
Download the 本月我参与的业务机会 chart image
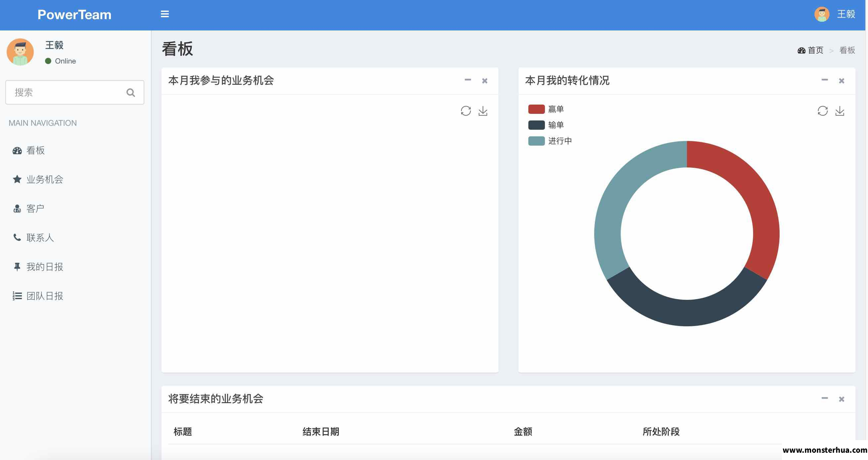[x=483, y=111]
